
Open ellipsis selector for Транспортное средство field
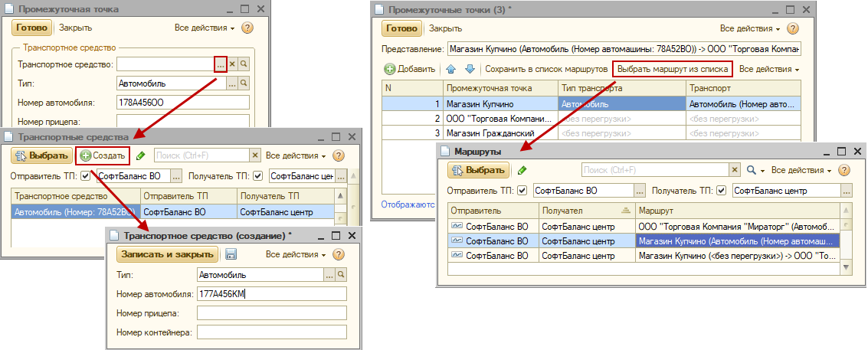220,64
